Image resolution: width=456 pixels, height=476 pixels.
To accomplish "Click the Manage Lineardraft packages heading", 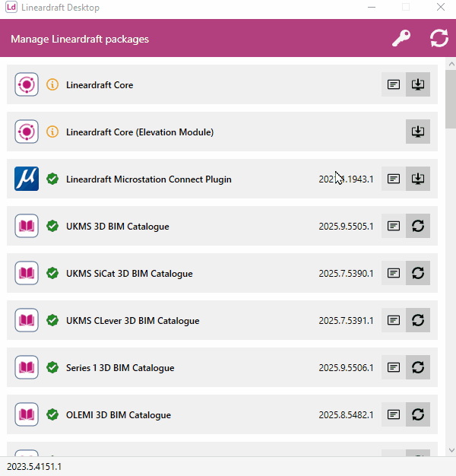I will pos(80,40).
